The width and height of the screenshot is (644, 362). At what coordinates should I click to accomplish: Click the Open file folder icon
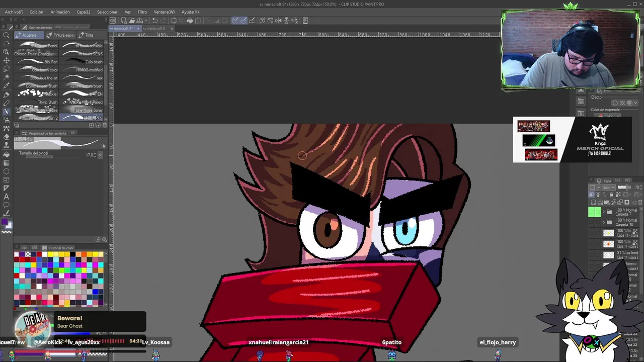click(x=132, y=21)
